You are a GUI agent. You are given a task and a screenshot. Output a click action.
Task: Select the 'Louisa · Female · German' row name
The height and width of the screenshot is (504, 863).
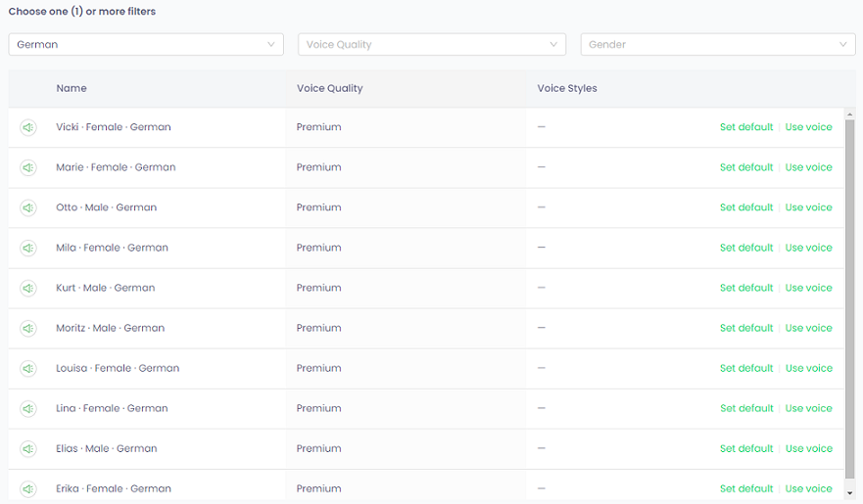(118, 368)
